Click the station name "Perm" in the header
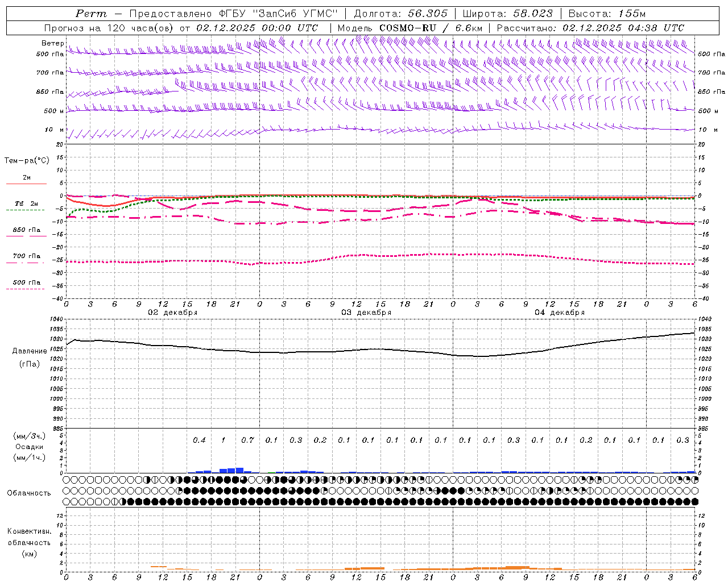728x582 pixels. pos(90,14)
